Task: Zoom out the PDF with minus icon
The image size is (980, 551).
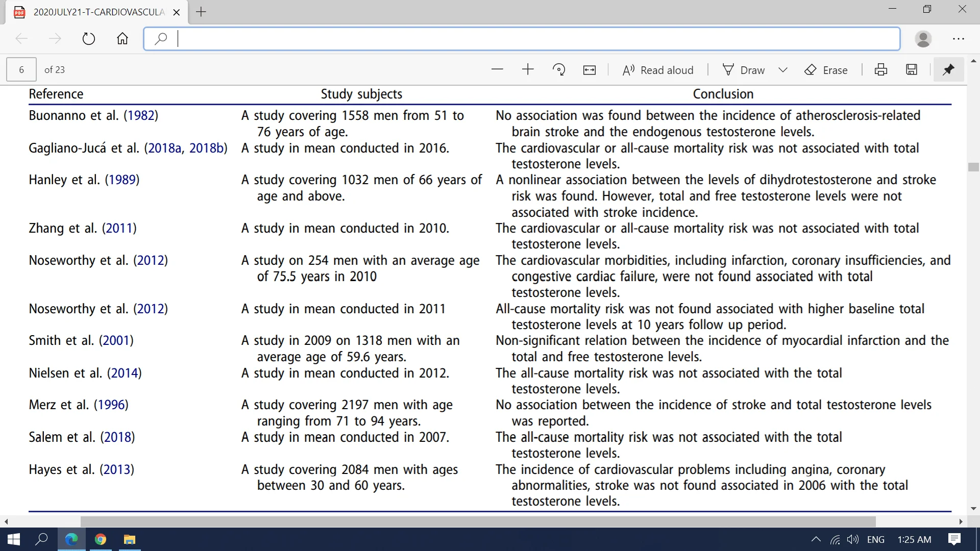Action: [x=497, y=70]
